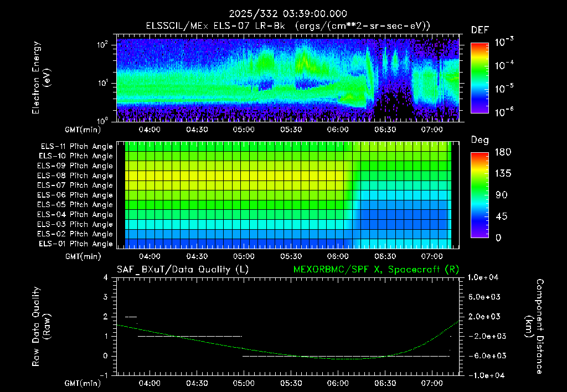Click the 'ELS-11 Pitch Angle' row label
The width and height of the screenshot is (567, 392).
pos(76,147)
